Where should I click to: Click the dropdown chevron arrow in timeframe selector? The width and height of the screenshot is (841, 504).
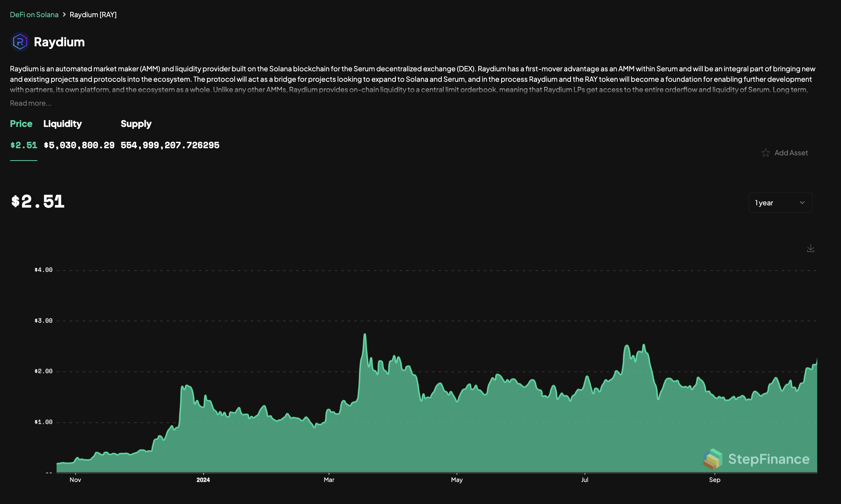(x=802, y=203)
